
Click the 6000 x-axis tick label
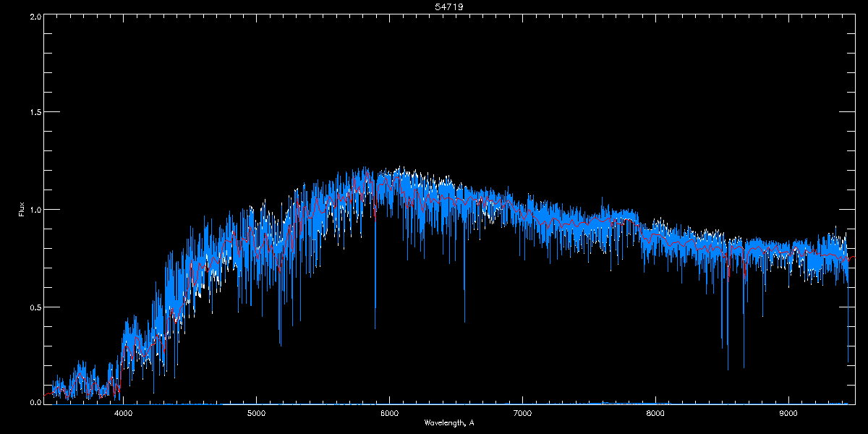(390, 413)
